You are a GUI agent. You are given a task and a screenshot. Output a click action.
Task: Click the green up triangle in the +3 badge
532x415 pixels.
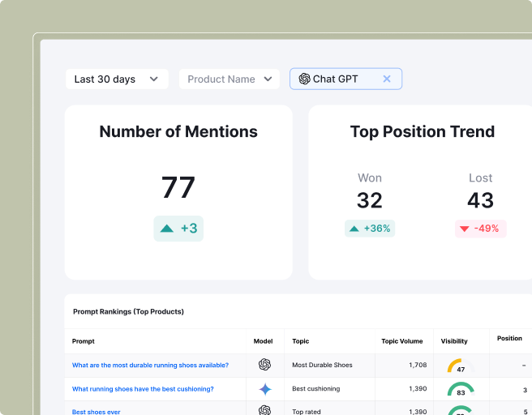[167, 229]
